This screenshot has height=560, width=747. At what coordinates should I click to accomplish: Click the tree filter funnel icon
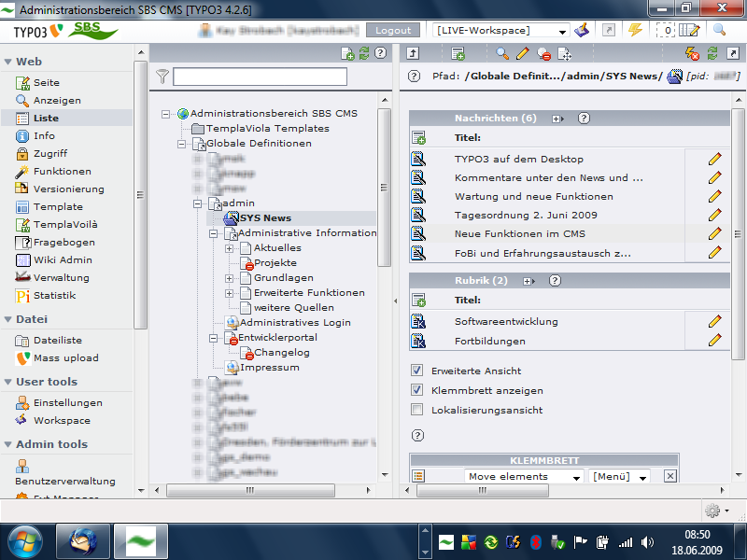pos(162,77)
